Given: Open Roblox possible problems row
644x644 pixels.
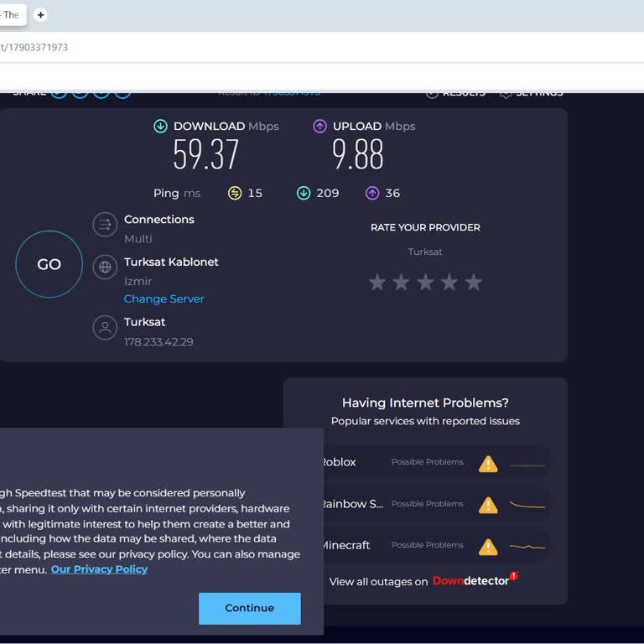Looking at the screenshot, I should (x=435, y=463).
